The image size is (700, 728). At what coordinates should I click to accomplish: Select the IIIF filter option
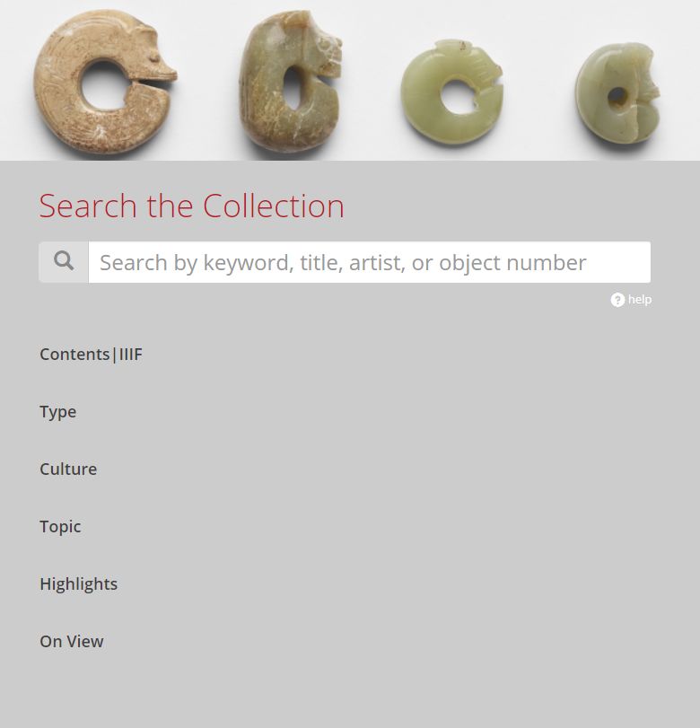(x=130, y=355)
